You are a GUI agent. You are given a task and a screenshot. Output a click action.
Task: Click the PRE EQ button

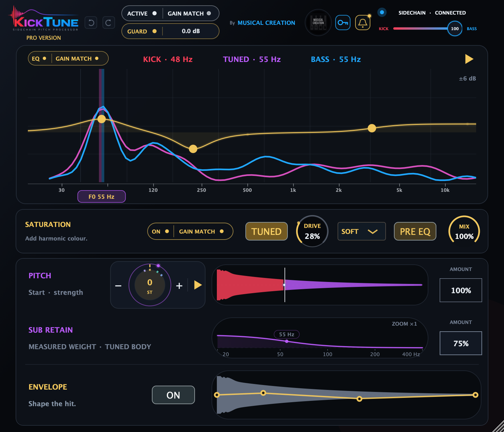(x=415, y=231)
